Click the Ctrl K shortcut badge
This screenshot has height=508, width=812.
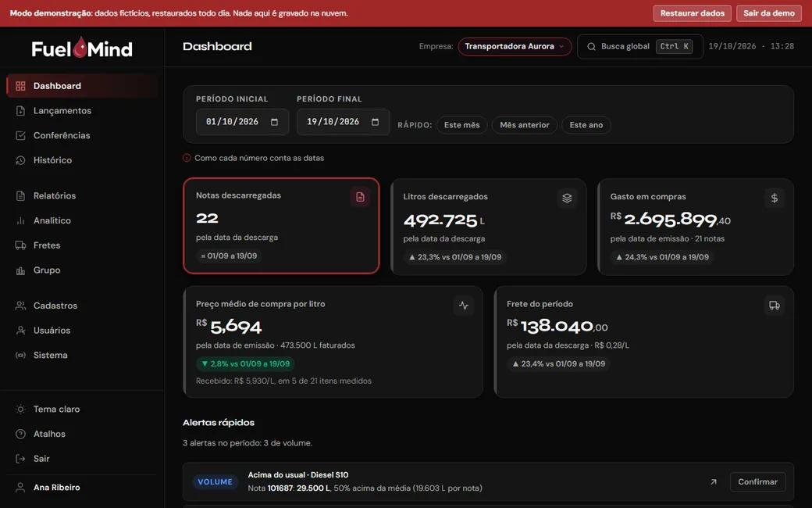coord(675,47)
